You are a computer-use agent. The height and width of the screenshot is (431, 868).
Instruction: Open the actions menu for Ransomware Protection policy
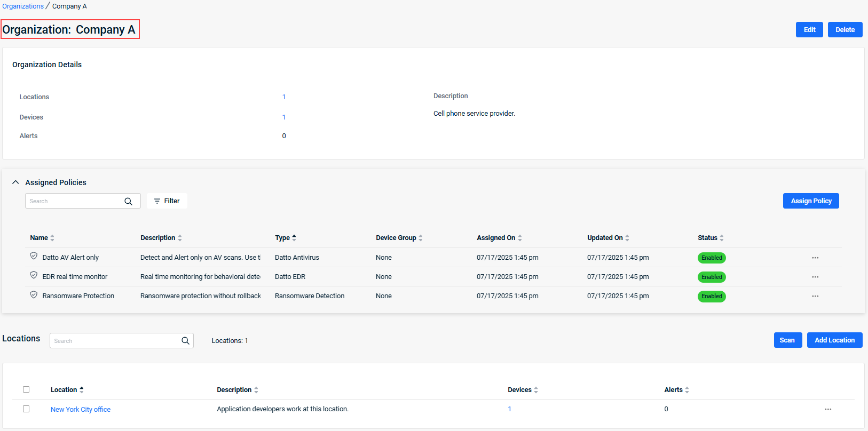(x=815, y=296)
